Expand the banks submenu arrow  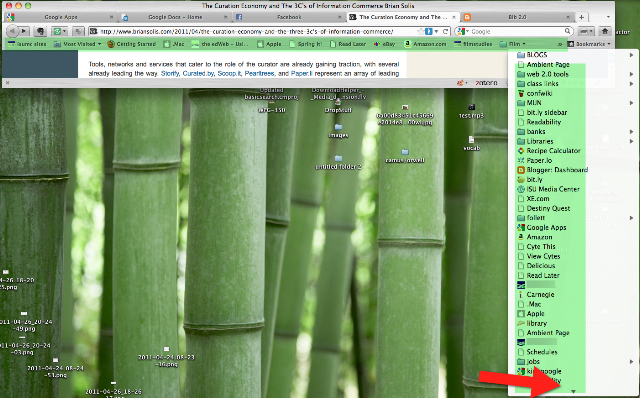(x=631, y=131)
